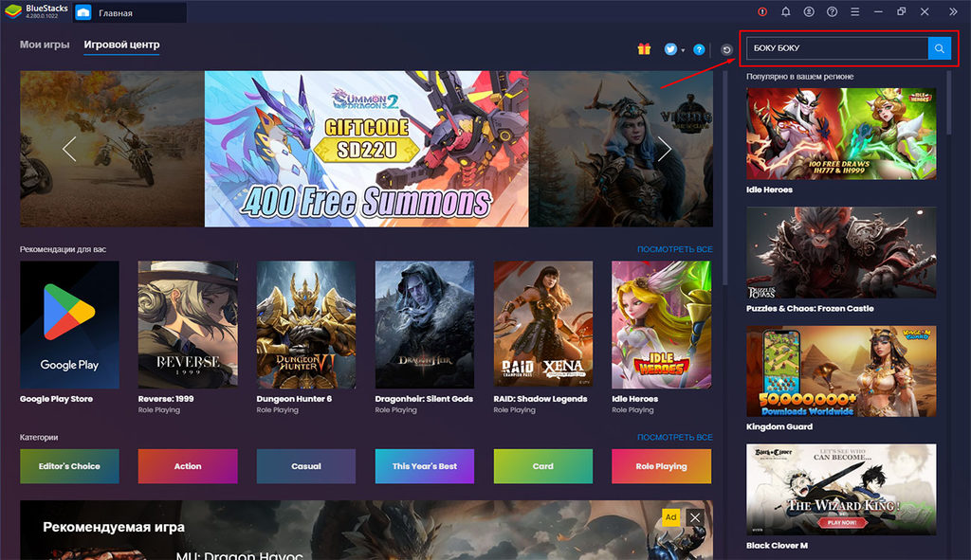This screenshot has height=560, width=971.
Task: Click the blue help circle icon
Action: point(699,49)
